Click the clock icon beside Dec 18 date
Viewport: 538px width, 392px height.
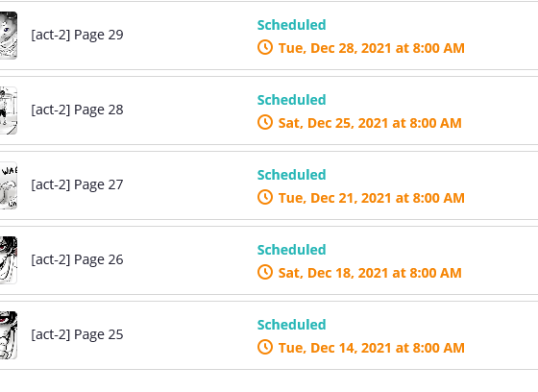(265, 272)
